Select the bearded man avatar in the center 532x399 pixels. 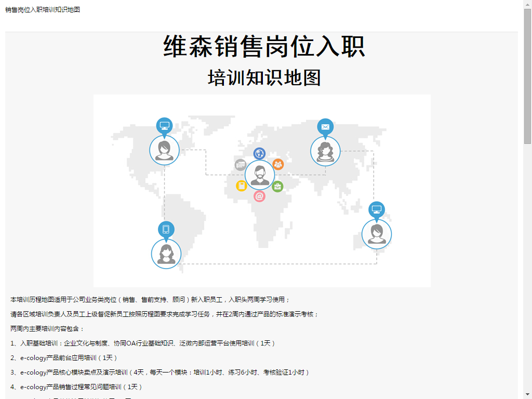pyautogui.click(x=259, y=175)
